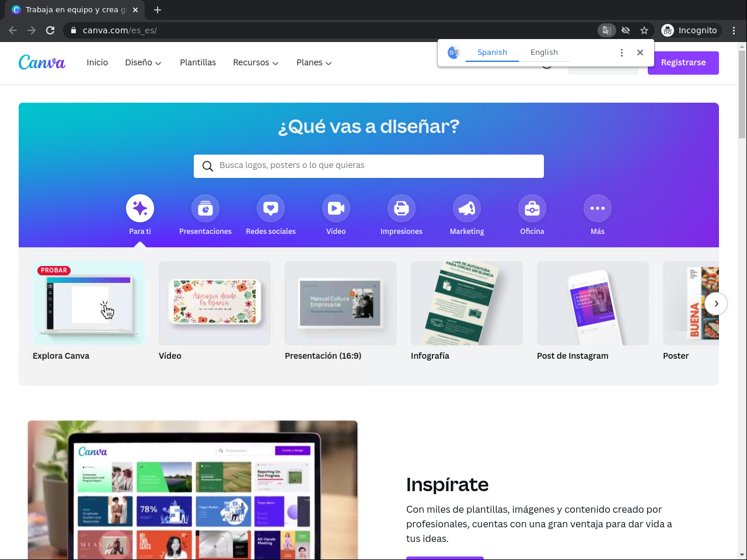
Task: Click the search magnifier icon
Action: click(207, 166)
